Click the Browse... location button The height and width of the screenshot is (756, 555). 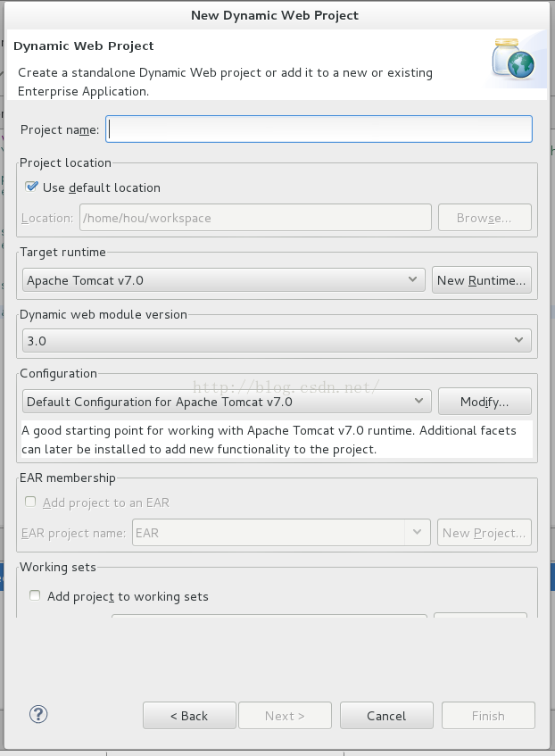485,218
